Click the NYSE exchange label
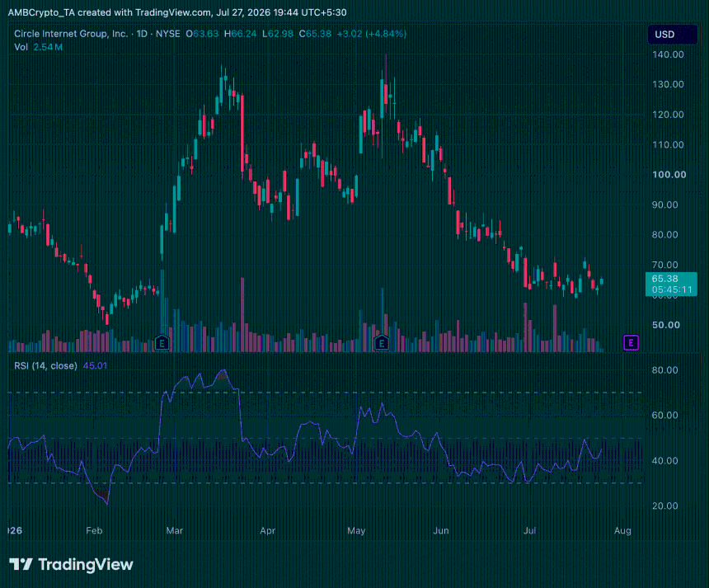Screen dimensions: 709x588 (167, 34)
